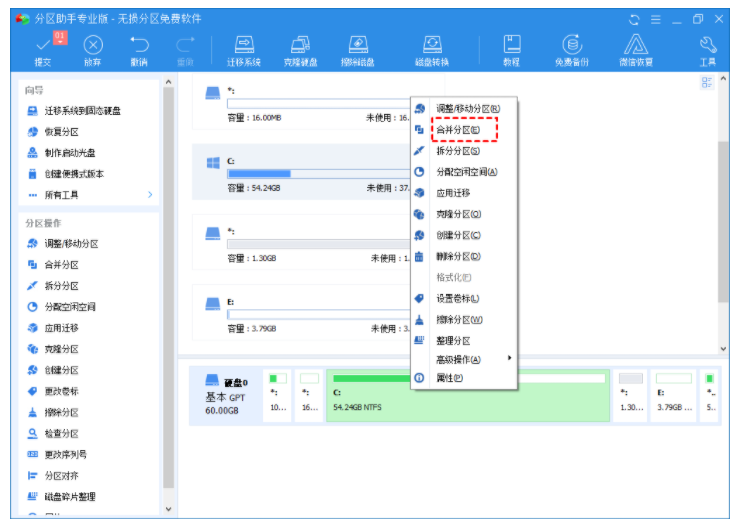This screenshot has width=738, height=524.
Task: Click 制作启动光盘 in the wizard list
Action: pos(69,153)
